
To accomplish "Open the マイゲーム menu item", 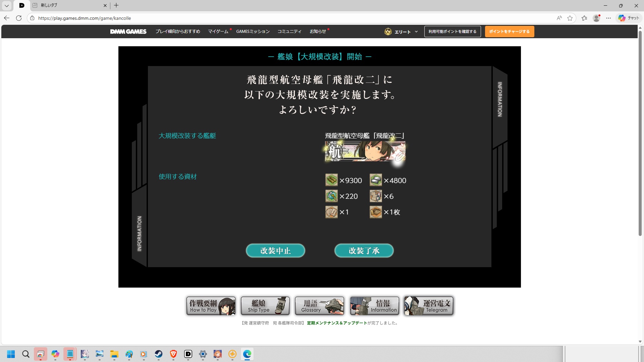I will (x=218, y=32).
